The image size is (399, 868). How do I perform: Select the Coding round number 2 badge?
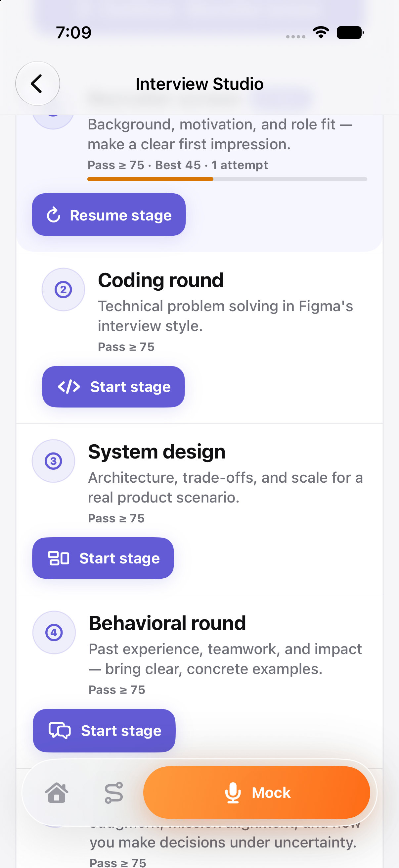click(63, 289)
